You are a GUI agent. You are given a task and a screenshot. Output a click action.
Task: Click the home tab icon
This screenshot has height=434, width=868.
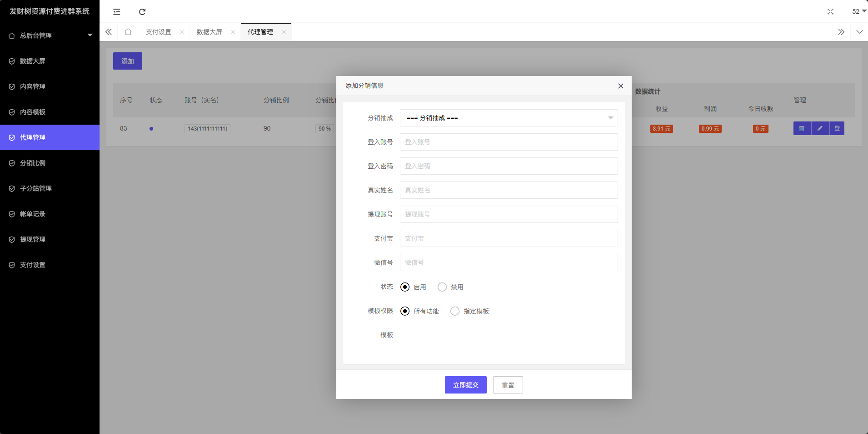point(128,32)
